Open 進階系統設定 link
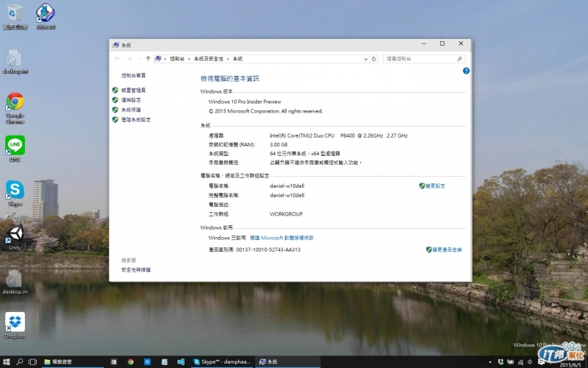 (136, 119)
